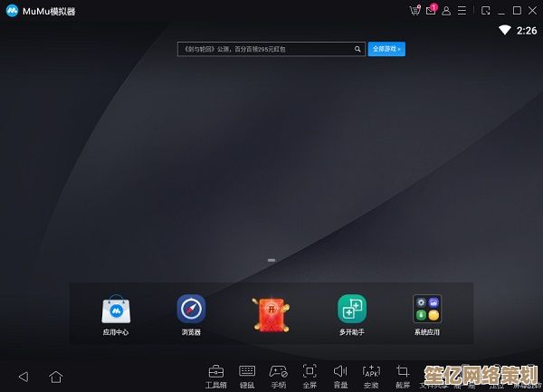Click the 全部游戏 button
The width and height of the screenshot is (543, 392).
pos(386,49)
